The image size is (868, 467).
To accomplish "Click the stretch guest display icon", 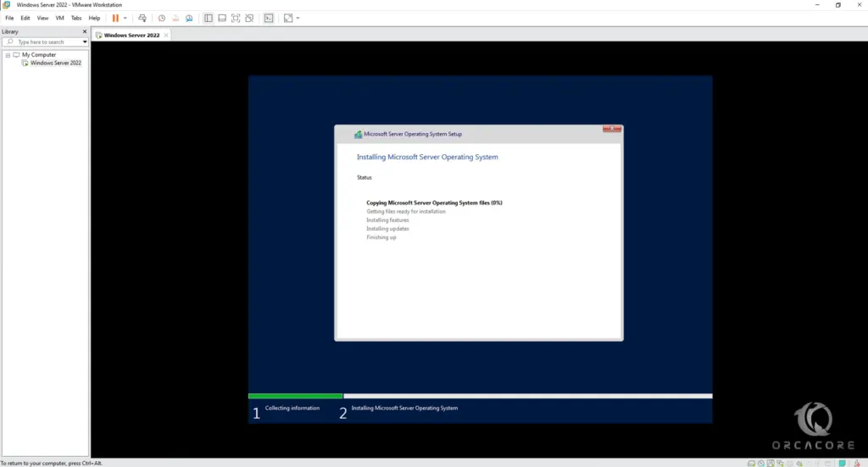I will point(288,19).
